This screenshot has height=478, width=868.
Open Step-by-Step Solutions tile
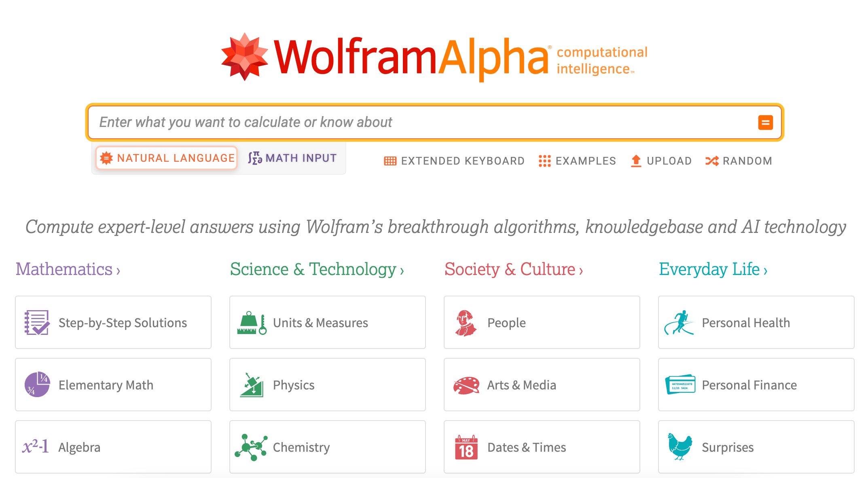[x=113, y=322]
